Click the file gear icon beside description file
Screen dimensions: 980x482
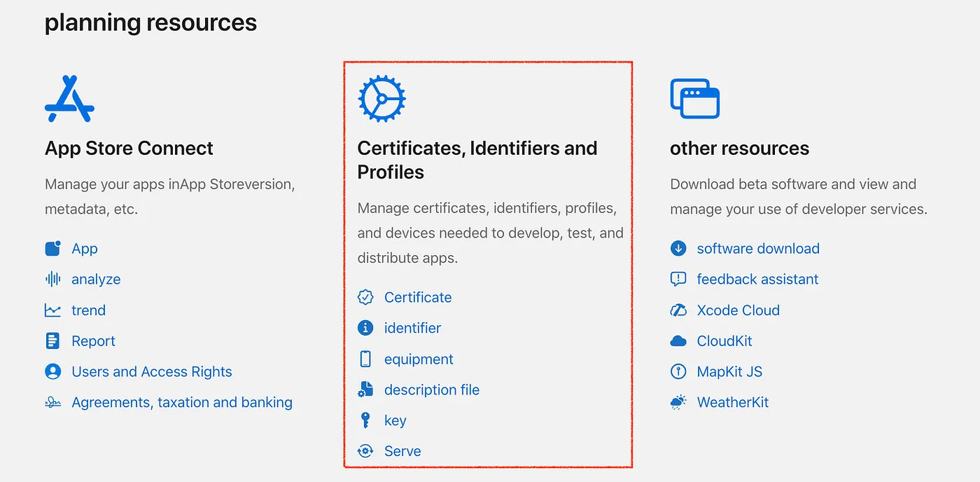coord(365,390)
